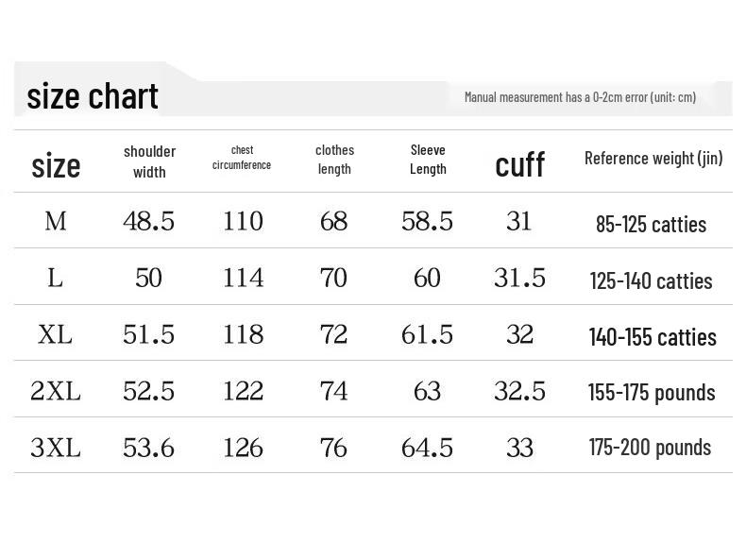Screen dimensions: 746x560
Task: Select the "chest circumference" column header
Action: (242, 158)
